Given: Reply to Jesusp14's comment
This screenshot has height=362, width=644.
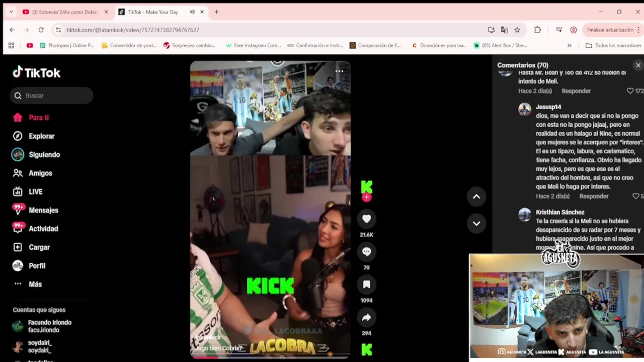Looking at the screenshot, I should 594,196.
